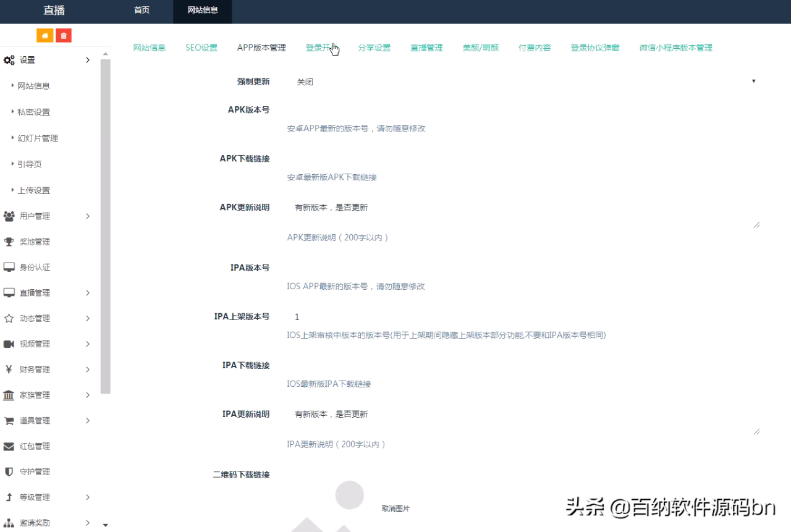Click the trophy icon beside 奖池管理
The height and width of the screenshot is (532, 791).
tap(9, 242)
